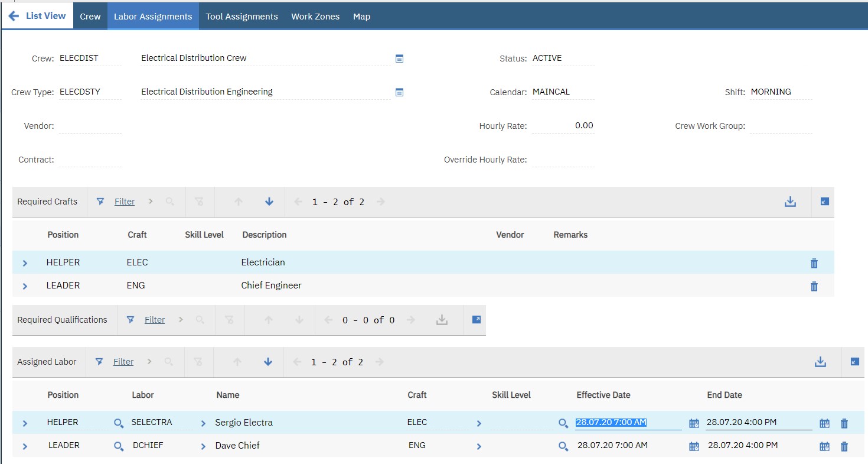
Task: Open the skill level lookup for Dave Chief
Action: (x=563, y=446)
